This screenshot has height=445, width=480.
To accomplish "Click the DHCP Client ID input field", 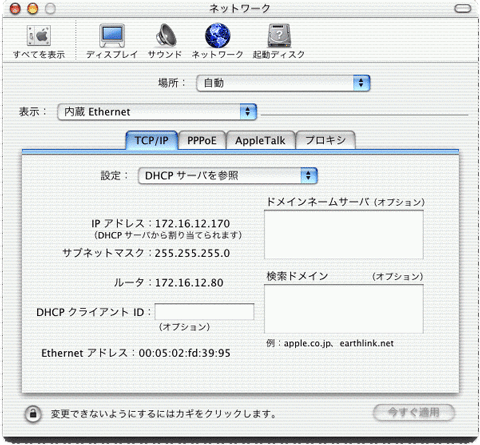I will pos(204,312).
